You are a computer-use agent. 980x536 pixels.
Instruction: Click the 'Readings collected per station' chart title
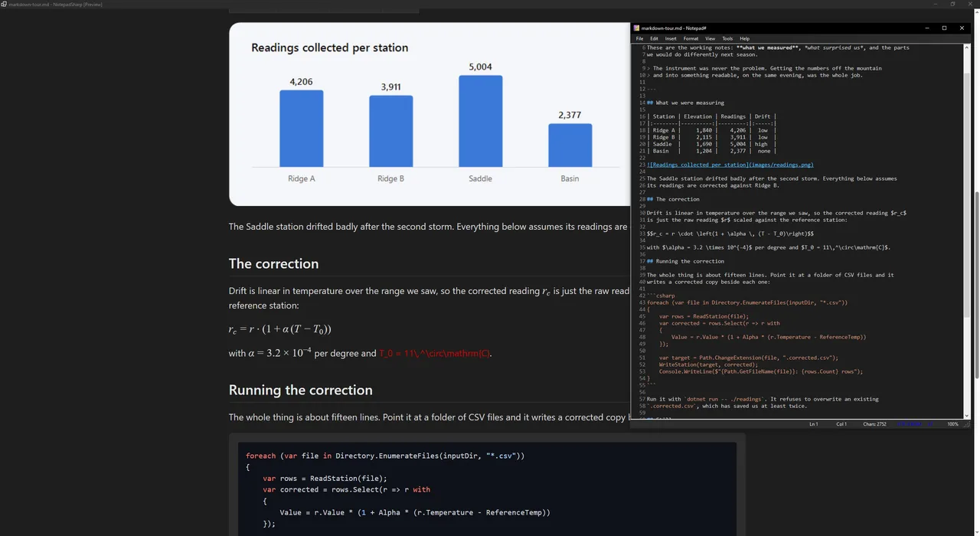329,47
